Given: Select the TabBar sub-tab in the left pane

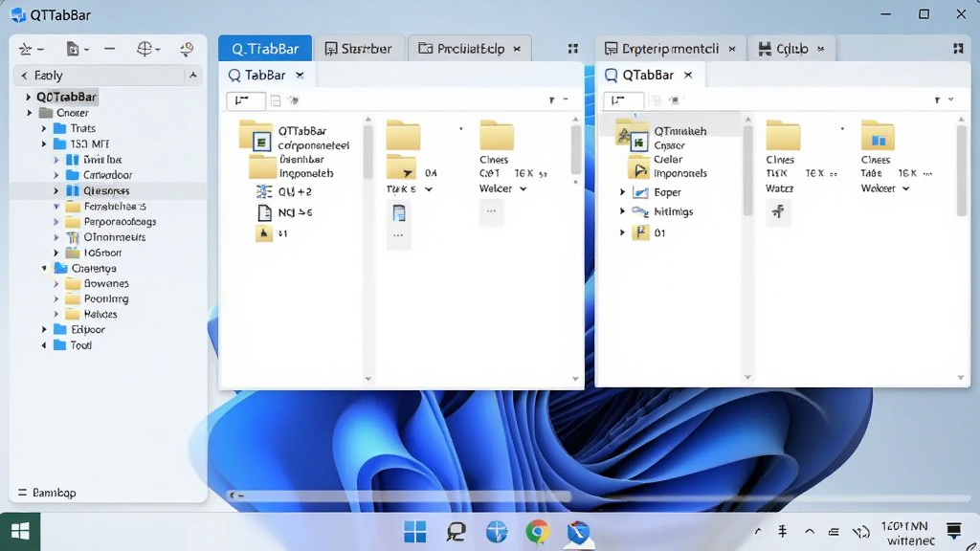Looking at the screenshot, I should [x=265, y=75].
